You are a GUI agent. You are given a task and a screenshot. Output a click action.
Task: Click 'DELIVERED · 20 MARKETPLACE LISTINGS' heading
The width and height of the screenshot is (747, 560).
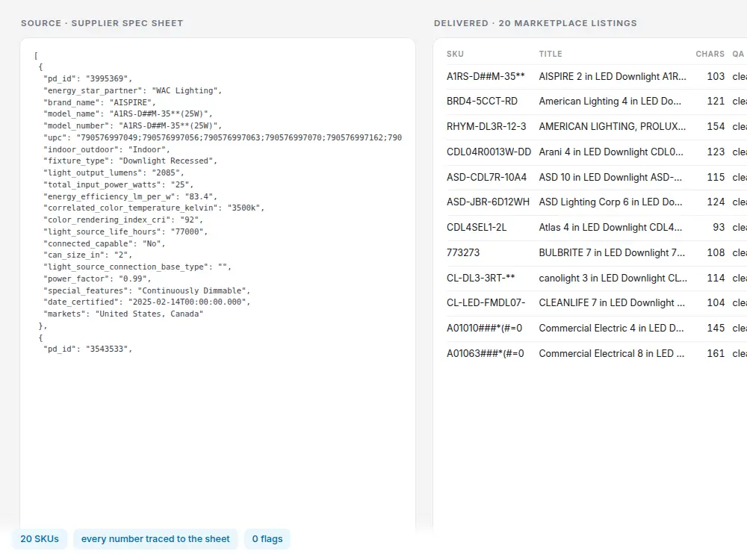[x=536, y=23]
